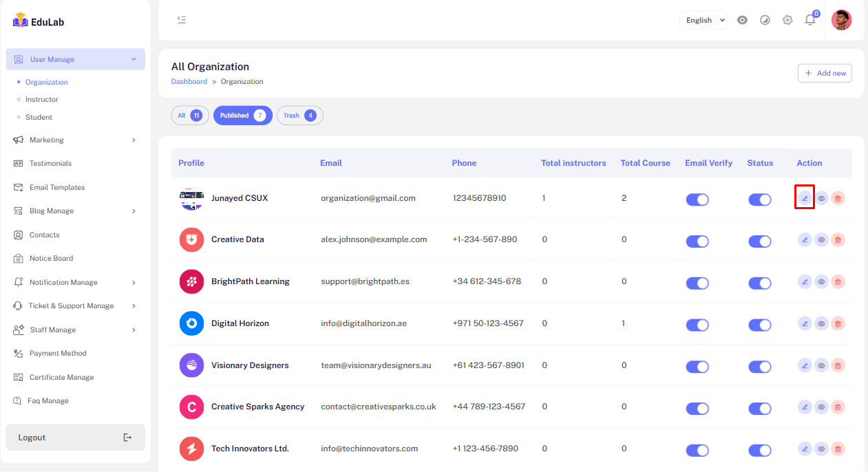Select the All organizations tab

coord(189,116)
